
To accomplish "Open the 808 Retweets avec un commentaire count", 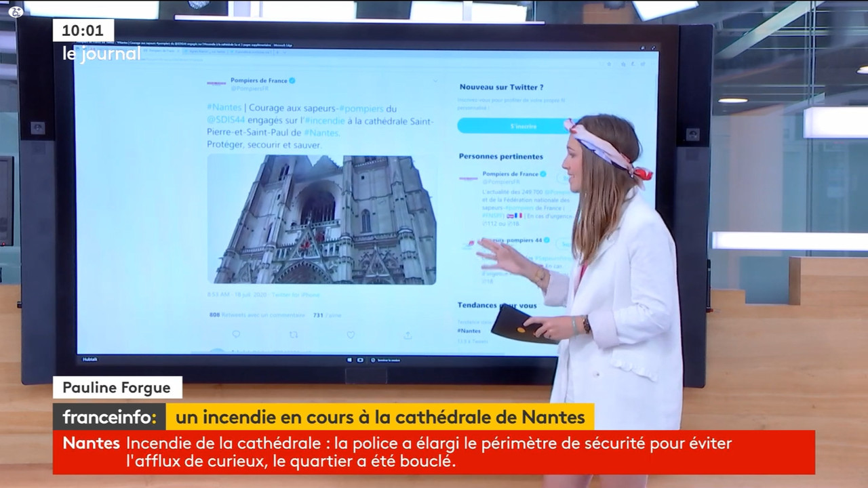I will coord(257,315).
